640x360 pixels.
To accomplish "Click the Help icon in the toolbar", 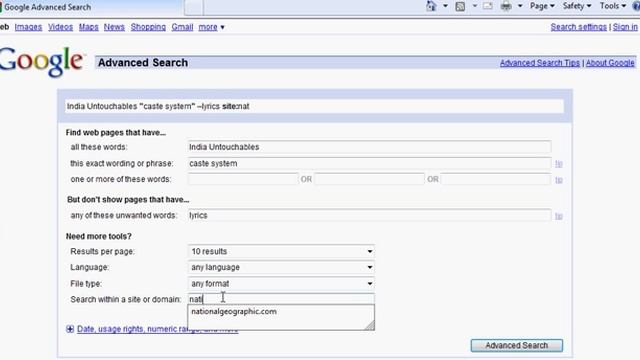I will 636,6.
